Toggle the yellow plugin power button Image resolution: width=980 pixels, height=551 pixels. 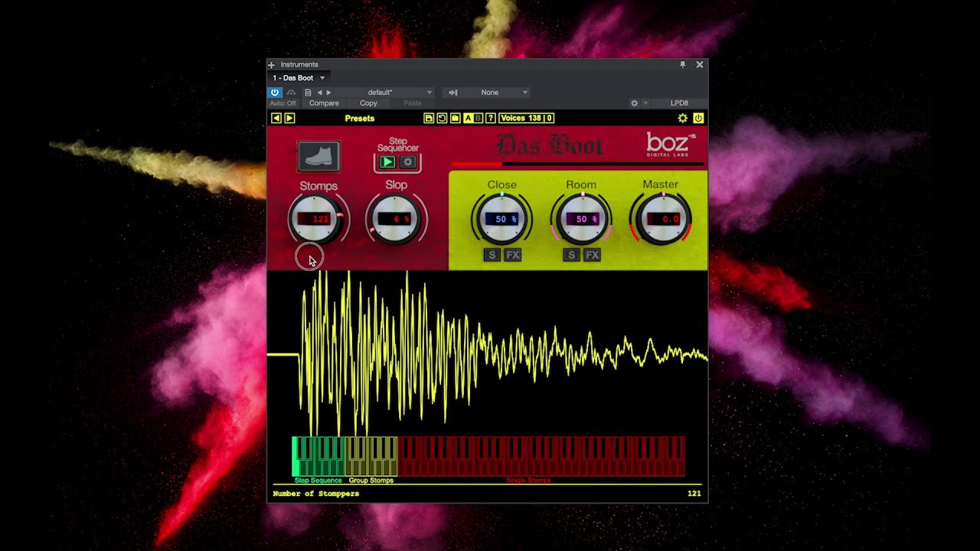click(x=698, y=118)
